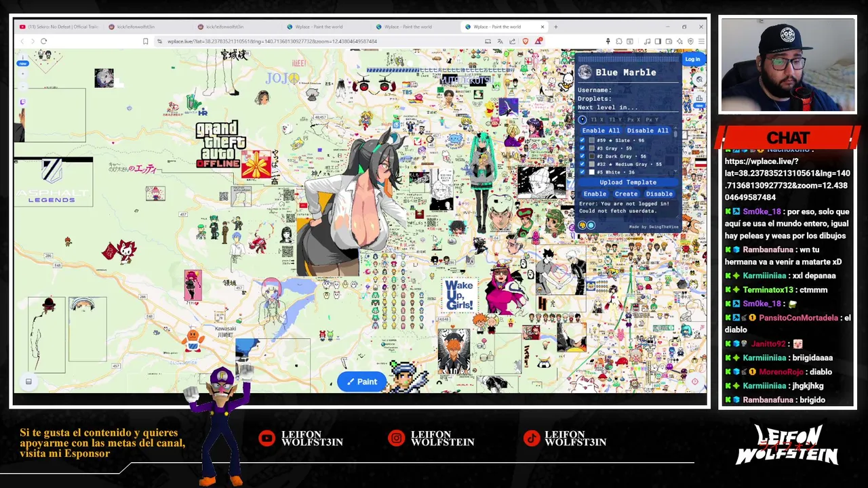Click the Enable templates button
This screenshot has height=488, width=868.
[595, 194]
